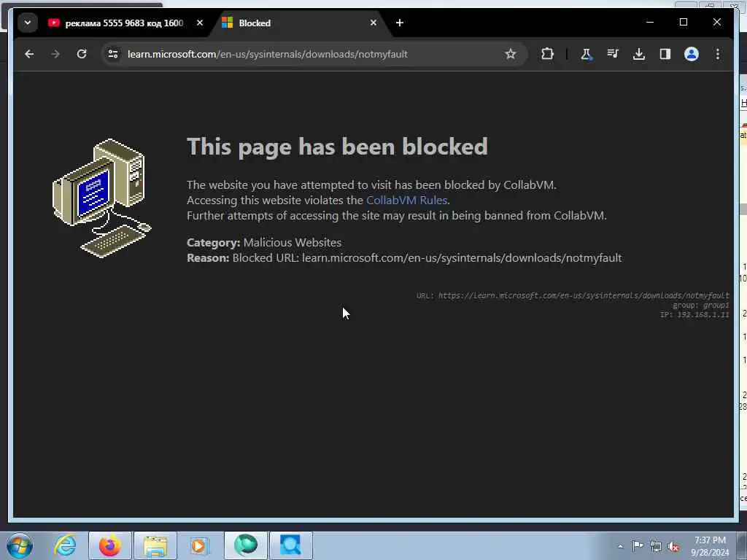Launch Internet Explorer from taskbar
747x560 pixels.
[x=65, y=545]
